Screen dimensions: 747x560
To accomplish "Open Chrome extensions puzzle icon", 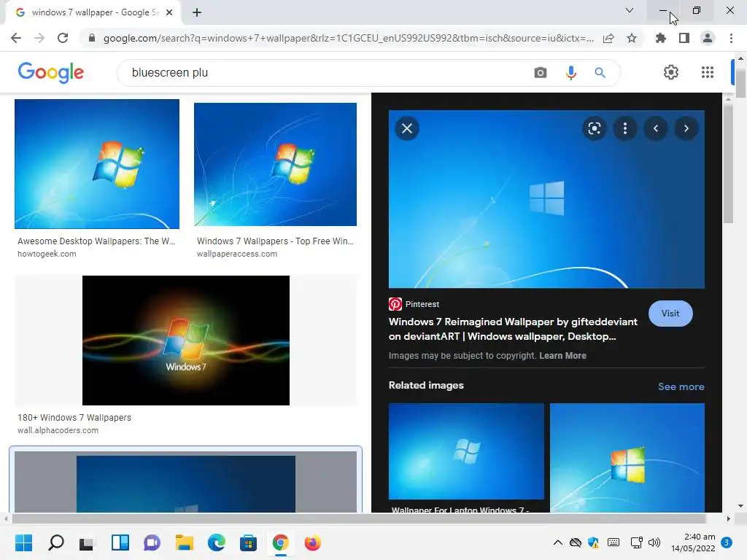I will click(660, 38).
